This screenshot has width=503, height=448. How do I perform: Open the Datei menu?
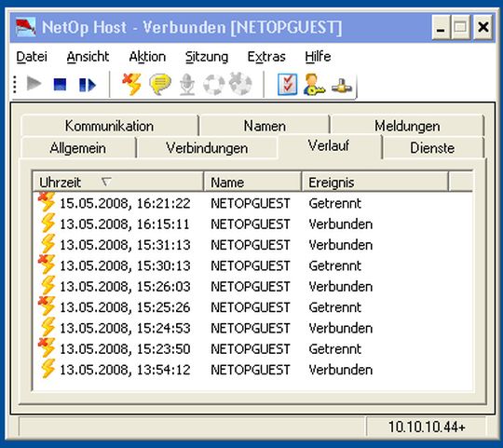[32, 57]
